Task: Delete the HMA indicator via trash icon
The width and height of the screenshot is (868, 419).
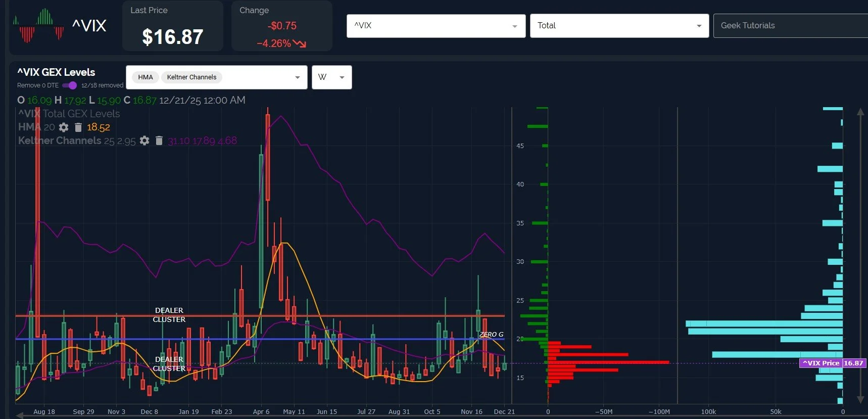Action: click(x=78, y=127)
